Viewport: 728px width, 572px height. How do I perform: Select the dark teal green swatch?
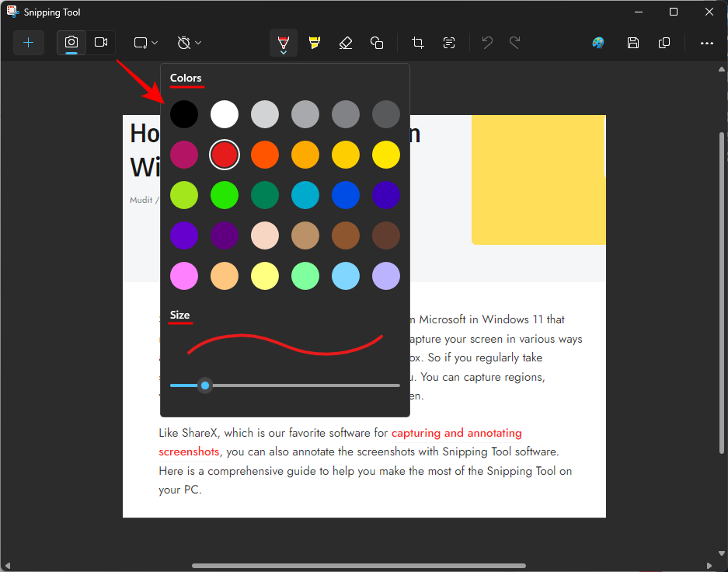[265, 195]
